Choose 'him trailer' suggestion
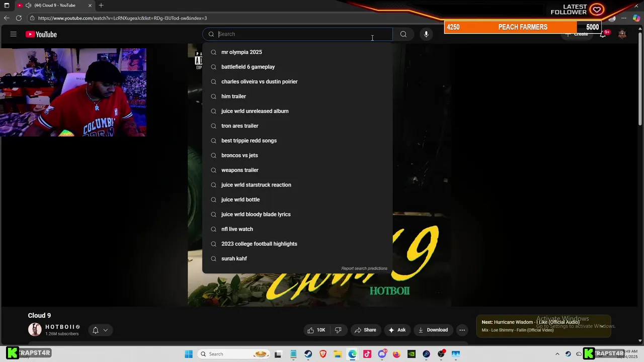This screenshot has height=362, width=644. [297, 97]
